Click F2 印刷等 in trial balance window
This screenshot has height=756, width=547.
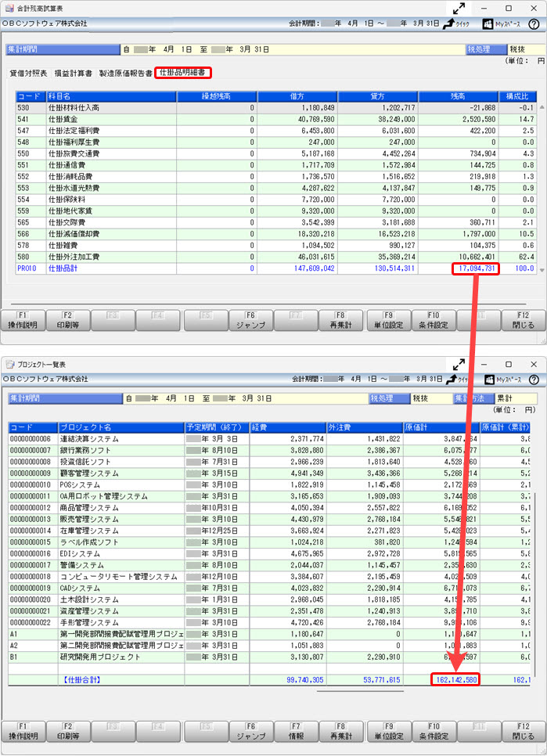[x=67, y=320]
